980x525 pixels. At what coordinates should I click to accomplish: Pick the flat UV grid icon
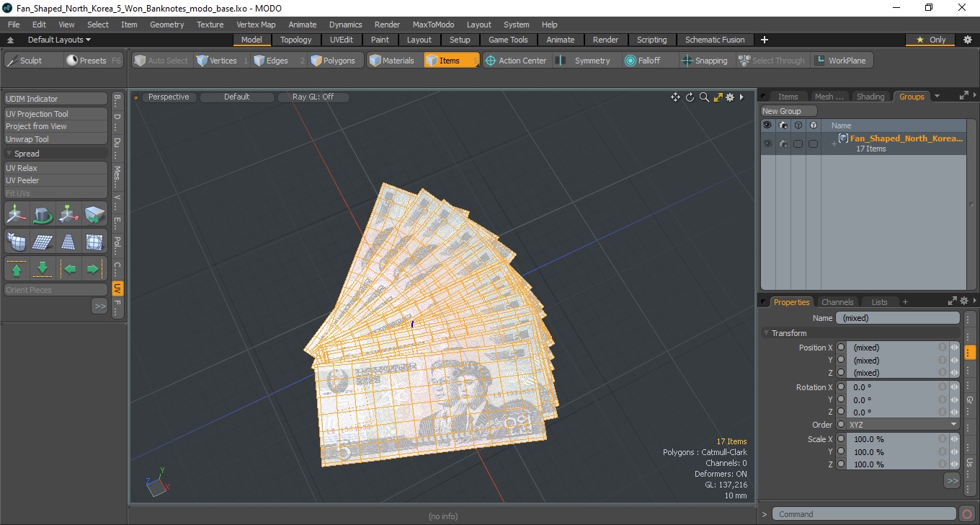[43, 241]
